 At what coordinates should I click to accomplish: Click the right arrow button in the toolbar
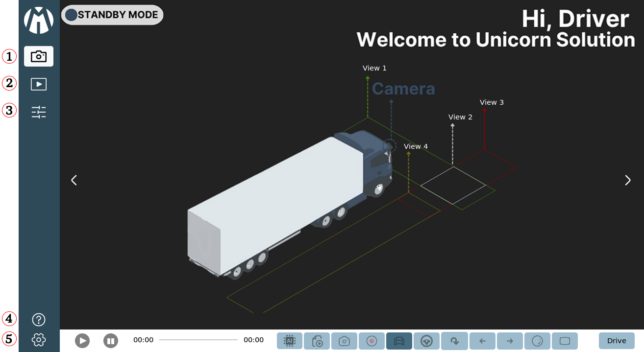(x=510, y=341)
